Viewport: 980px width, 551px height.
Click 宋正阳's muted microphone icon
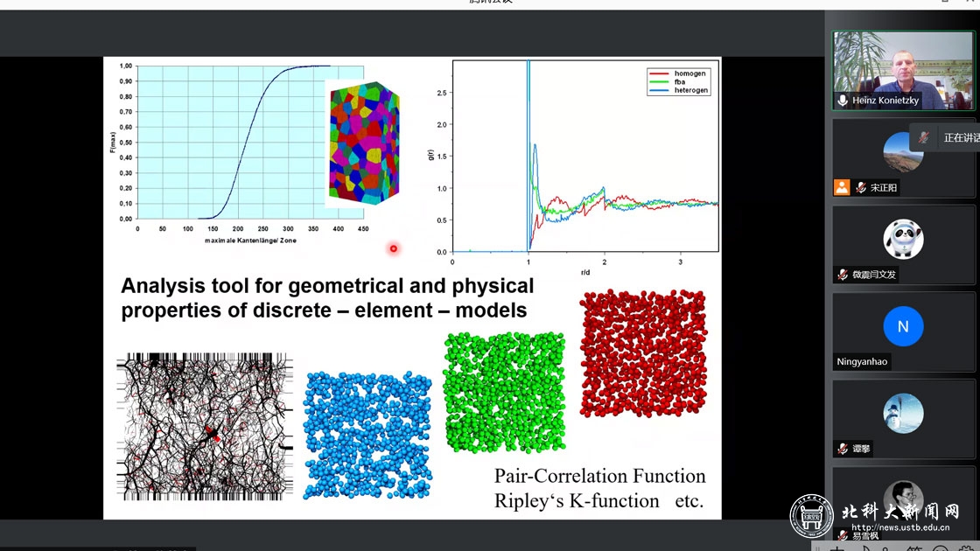[861, 187]
